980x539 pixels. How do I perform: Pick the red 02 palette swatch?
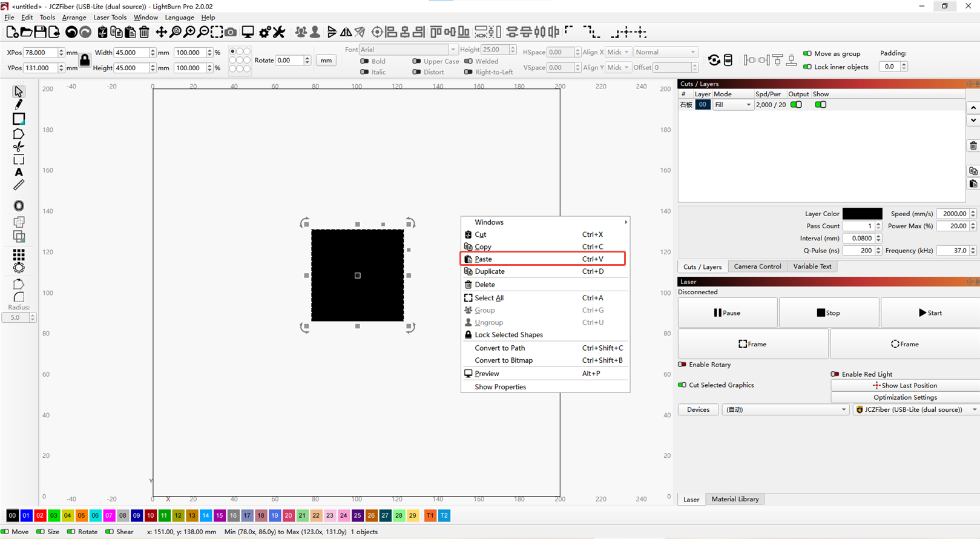pos(40,515)
